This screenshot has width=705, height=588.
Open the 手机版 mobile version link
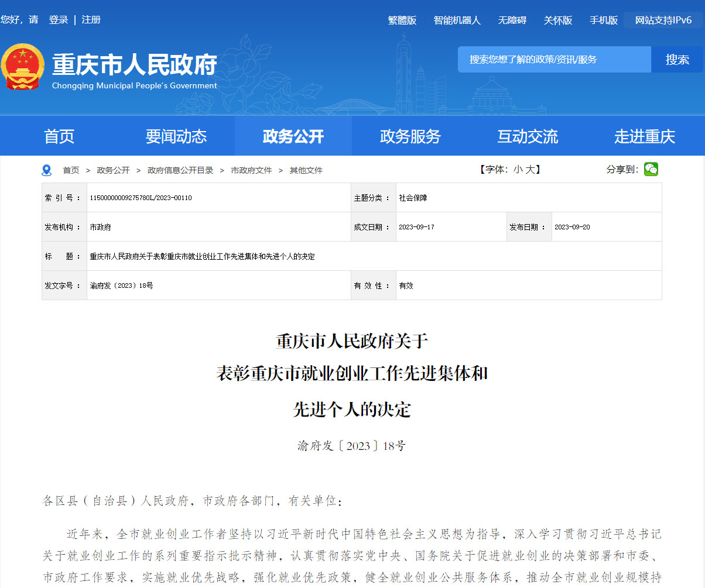[604, 20]
